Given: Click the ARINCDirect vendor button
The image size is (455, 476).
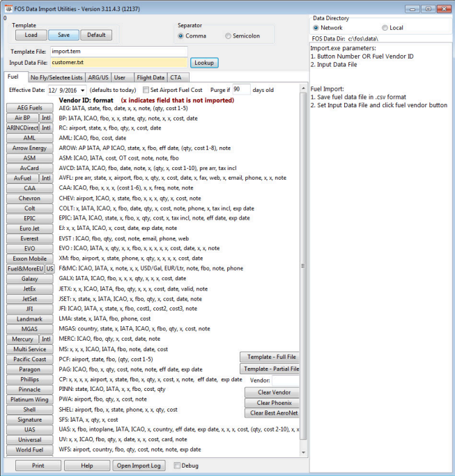Looking at the screenshot, I should (22, 128).
